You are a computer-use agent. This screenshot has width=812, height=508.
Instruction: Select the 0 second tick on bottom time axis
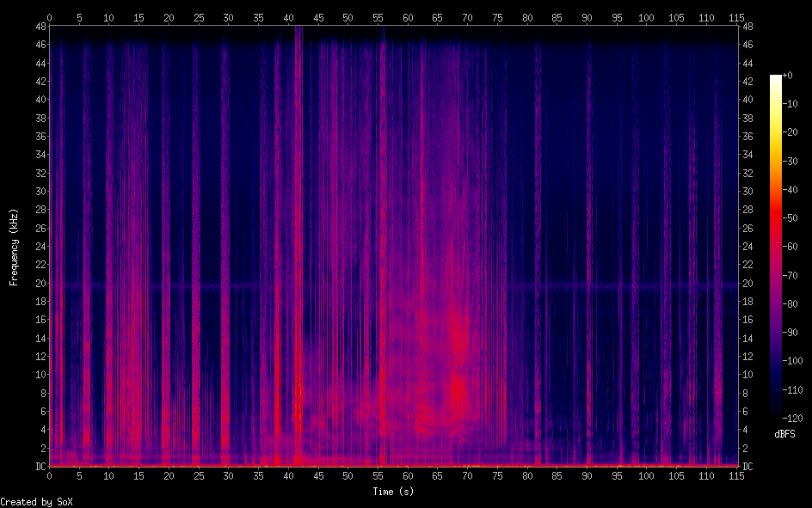click(x=50, y=476)
